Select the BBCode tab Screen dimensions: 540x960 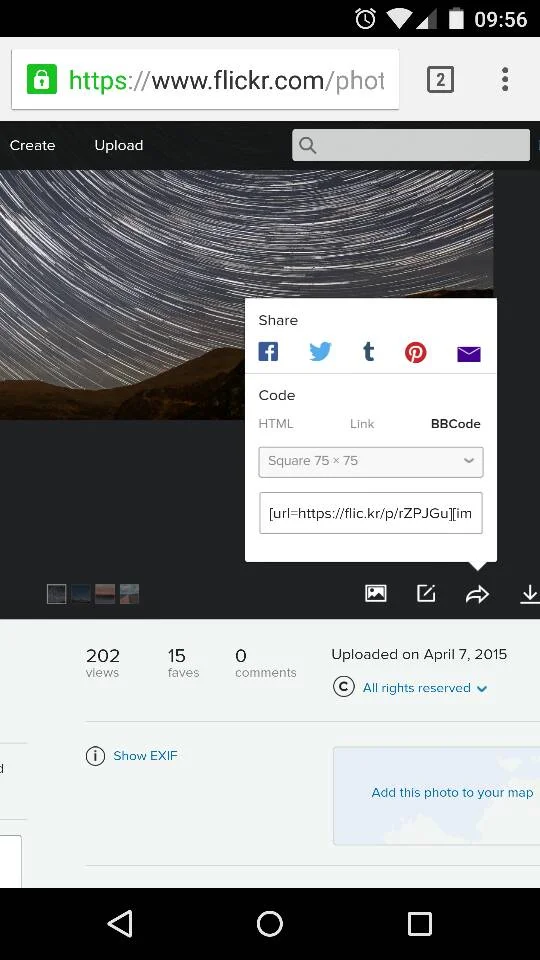coord(456,424)
